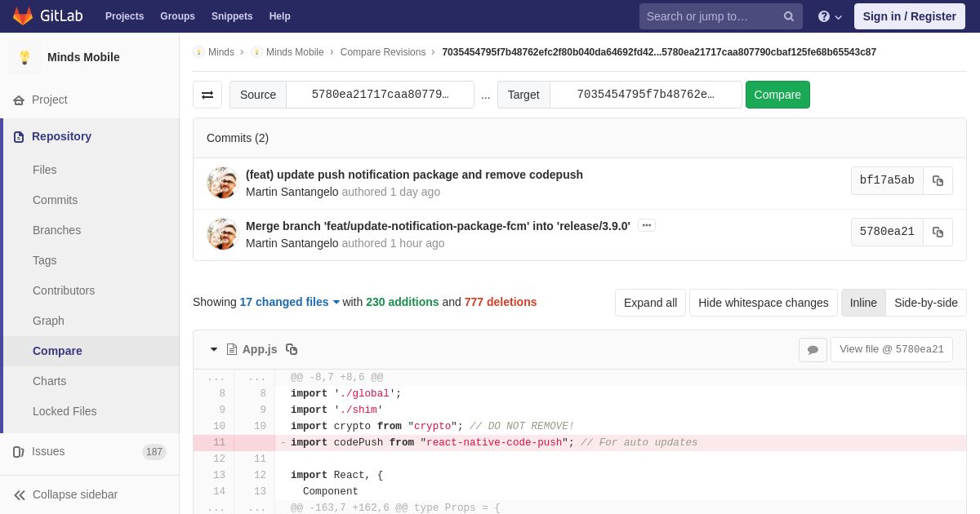Copy App.js file path icon
980x514 pixels.
[x=292, y=349]
